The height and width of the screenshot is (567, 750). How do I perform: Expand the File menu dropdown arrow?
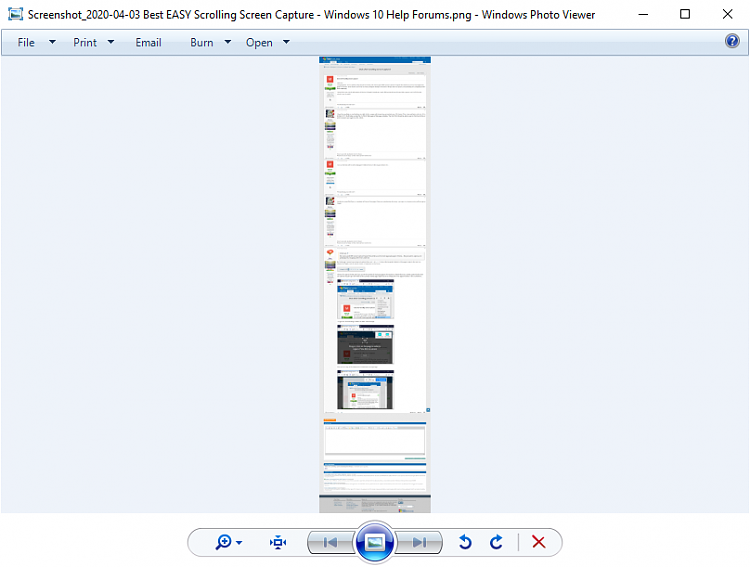tap(52, 42)
